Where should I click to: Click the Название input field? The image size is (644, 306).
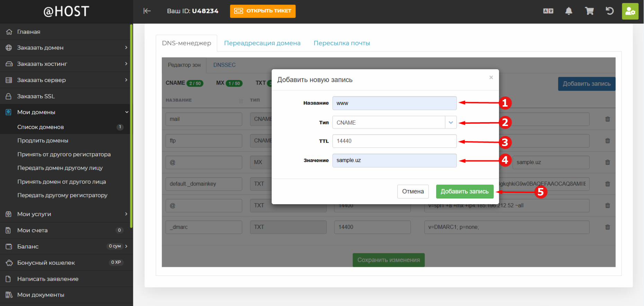pos(395,103)
